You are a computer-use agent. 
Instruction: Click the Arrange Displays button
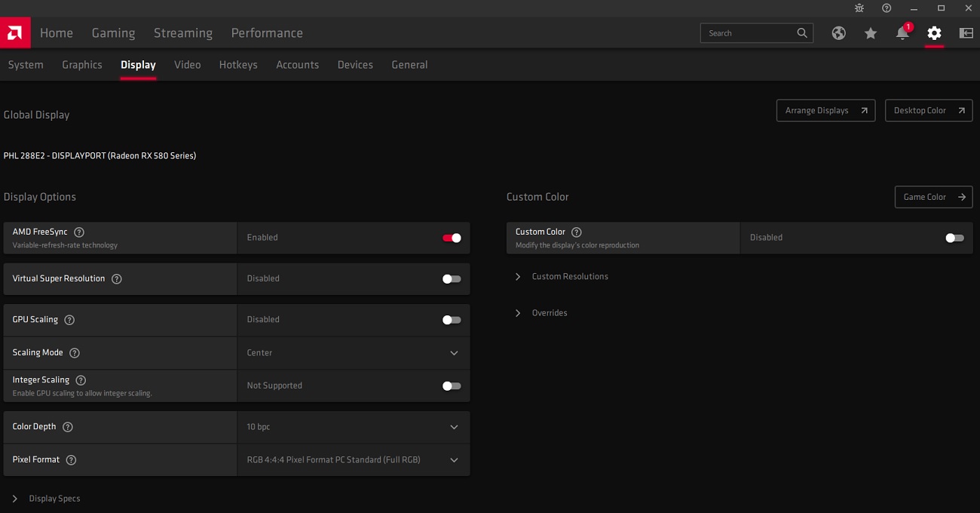825,110
